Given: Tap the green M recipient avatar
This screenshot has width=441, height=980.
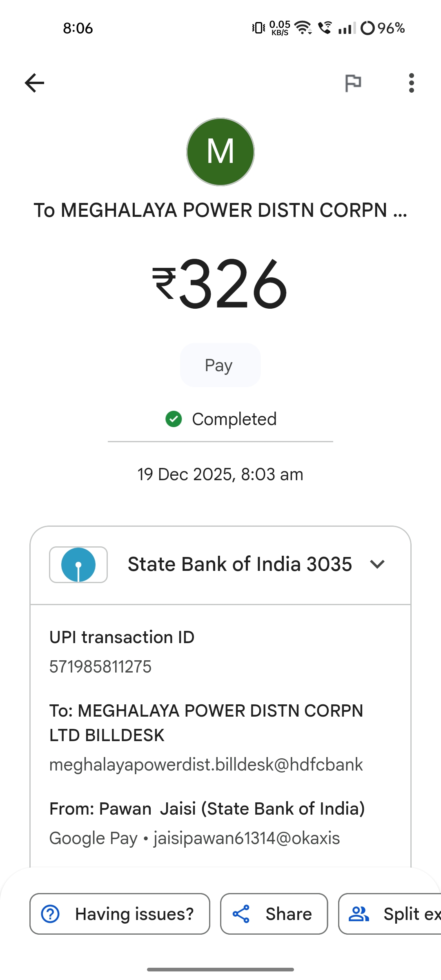Looking at the screenshot, I should coord(220,152).
